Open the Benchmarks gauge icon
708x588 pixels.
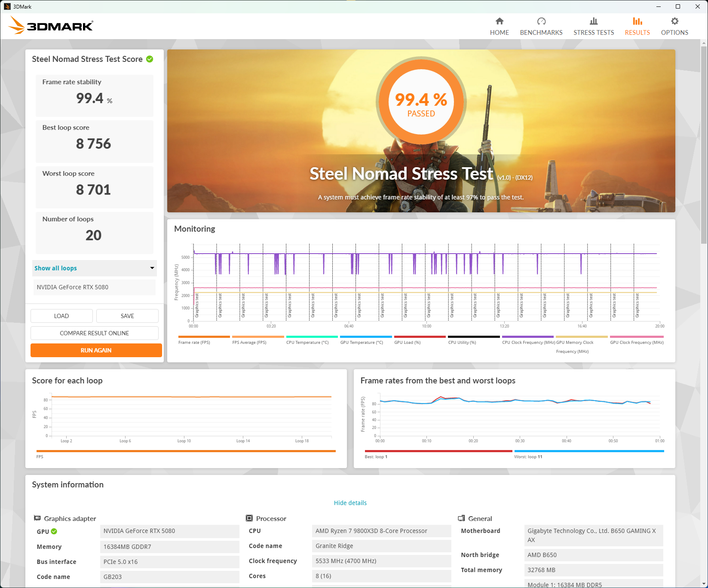tap(541, 21)
